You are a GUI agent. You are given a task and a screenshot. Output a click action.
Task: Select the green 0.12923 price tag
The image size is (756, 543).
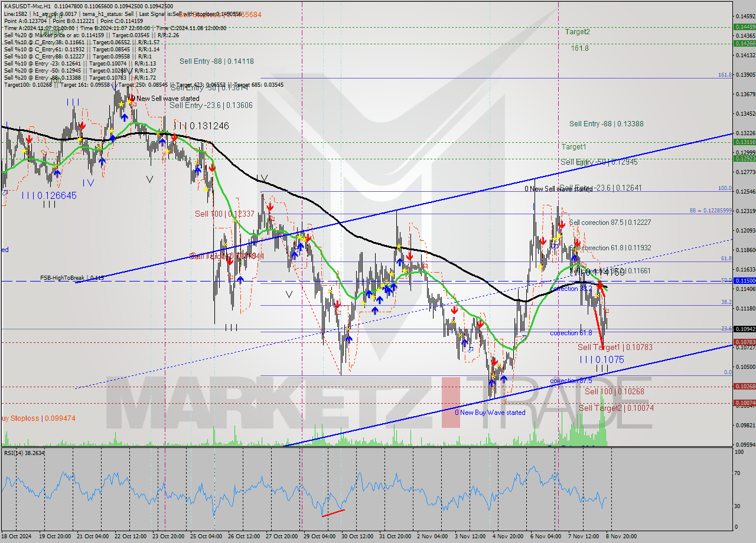744,158
